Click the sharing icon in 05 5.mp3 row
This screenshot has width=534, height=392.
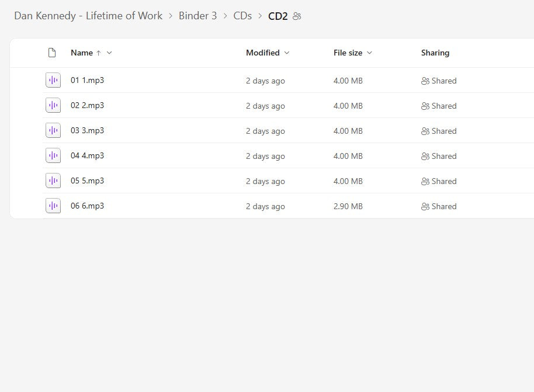[425, 182]
